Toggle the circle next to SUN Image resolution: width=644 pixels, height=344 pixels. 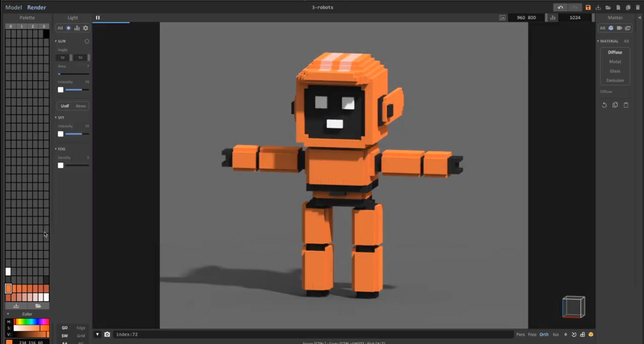[x=87, y=41]
